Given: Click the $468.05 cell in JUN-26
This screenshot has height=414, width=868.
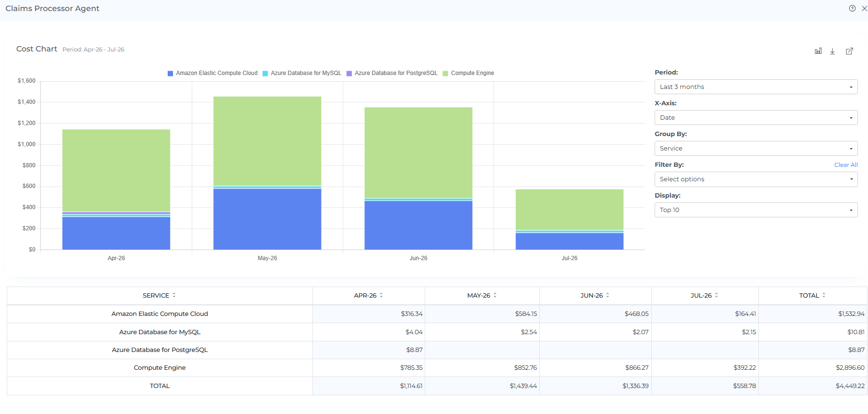Looking at the screenshot, I should click(x=595, y=314).
